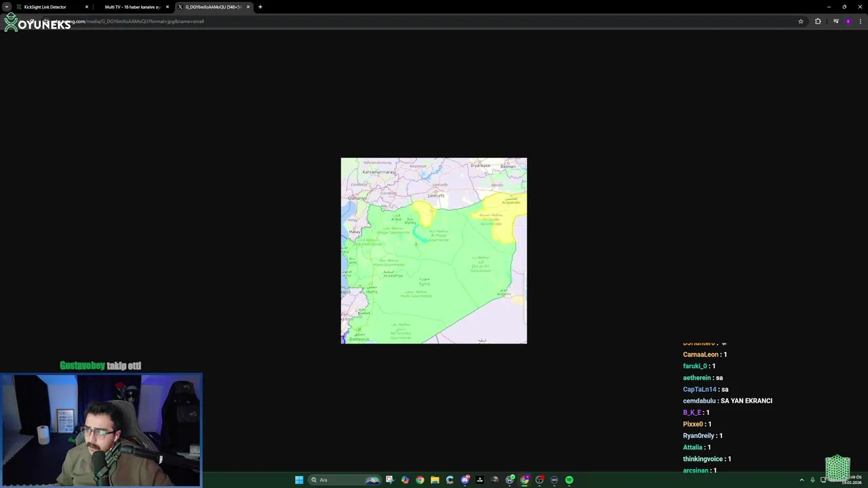Open Google Chrome from the taskbar
Screen dimensions: 868x488
(420, 480)
